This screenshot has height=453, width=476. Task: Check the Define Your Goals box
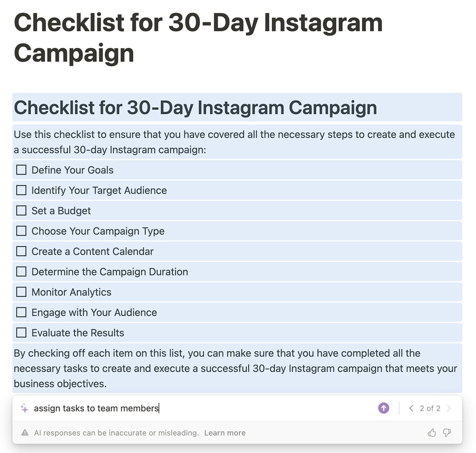21,170
